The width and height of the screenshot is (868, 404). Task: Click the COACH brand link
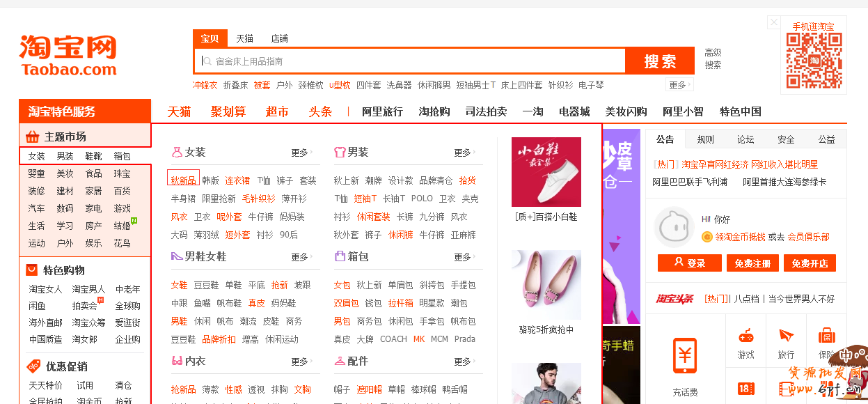click(393, 339)
